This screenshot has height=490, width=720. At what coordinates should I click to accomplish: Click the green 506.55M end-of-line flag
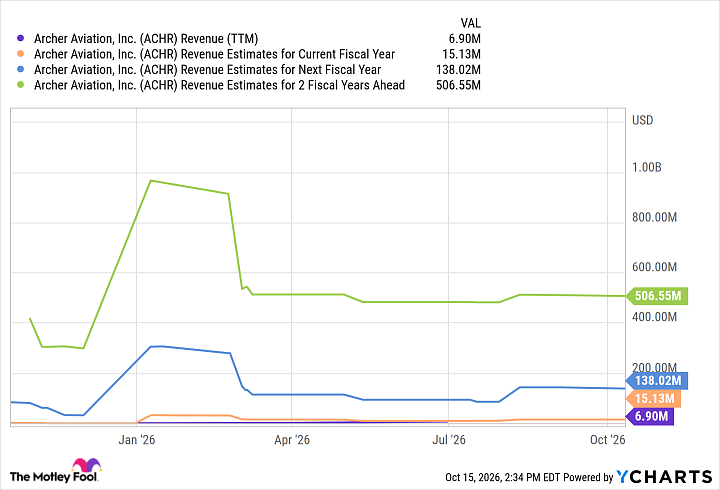click(657, 296)
